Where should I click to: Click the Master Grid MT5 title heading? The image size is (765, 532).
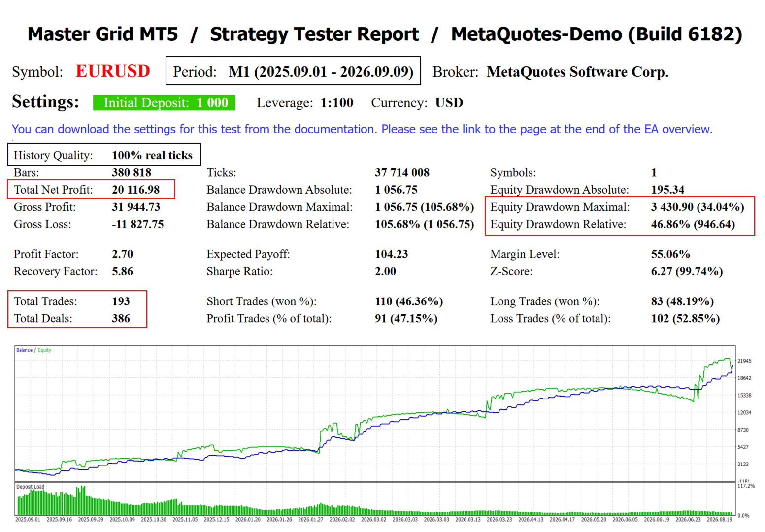click(102, 34)
